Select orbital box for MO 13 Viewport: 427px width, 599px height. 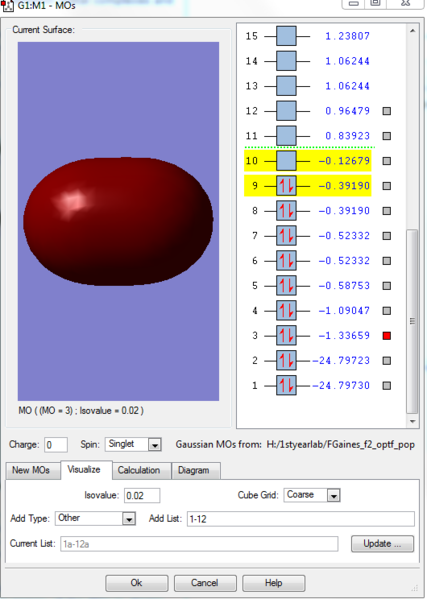tap(286, 86)
